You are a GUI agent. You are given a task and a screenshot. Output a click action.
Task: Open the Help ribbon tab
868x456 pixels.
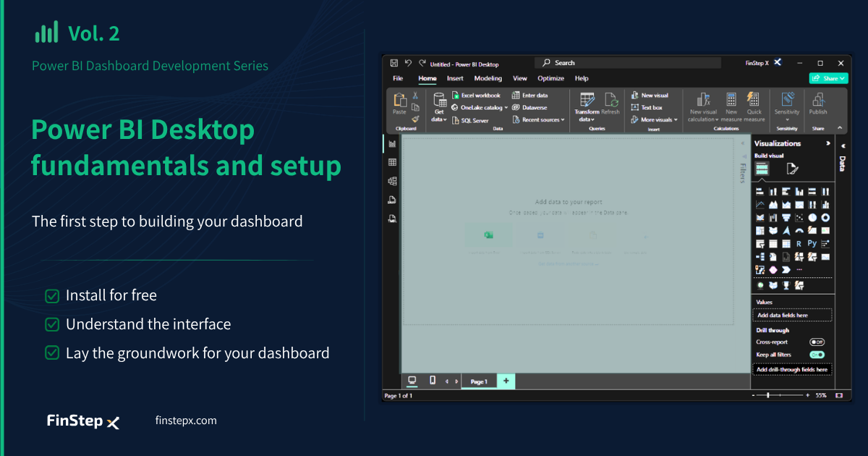[582, 78]
